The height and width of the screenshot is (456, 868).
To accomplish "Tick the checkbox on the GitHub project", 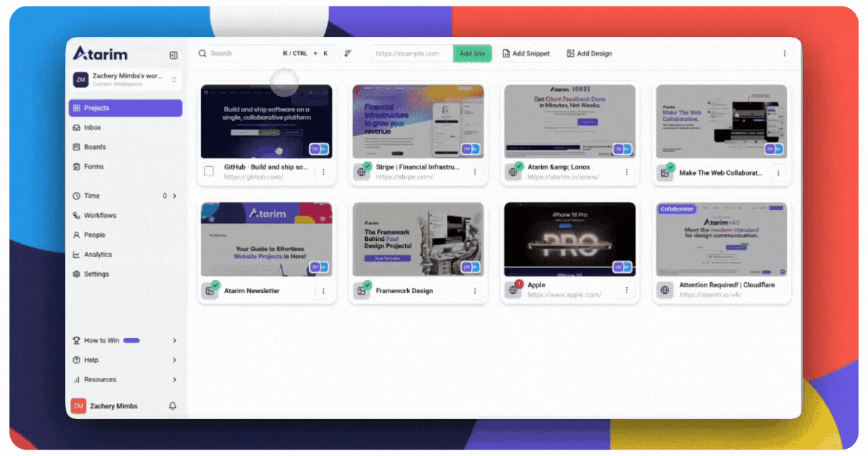I will point(209,172).
